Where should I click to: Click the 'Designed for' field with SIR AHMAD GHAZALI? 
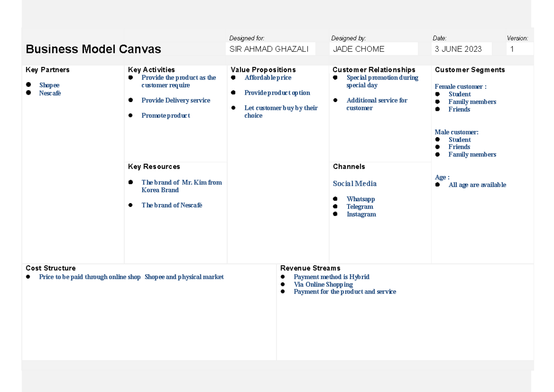point(271,49)
